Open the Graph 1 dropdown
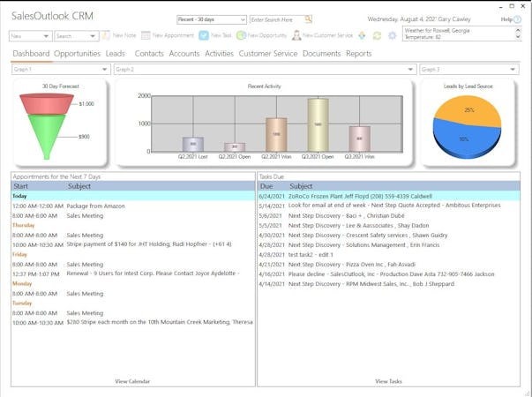Image resolution: width=532 pixels, height=397 pixels. (61, 69)
